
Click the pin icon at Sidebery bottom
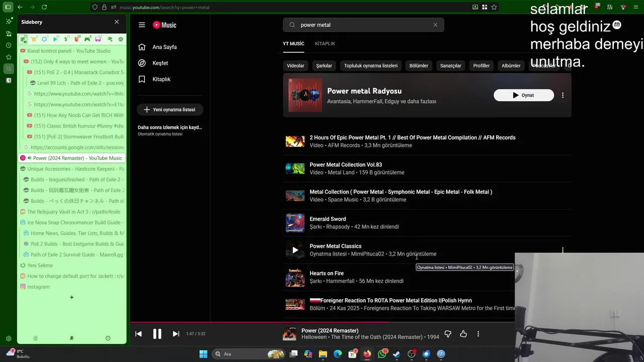coord(71,338)
